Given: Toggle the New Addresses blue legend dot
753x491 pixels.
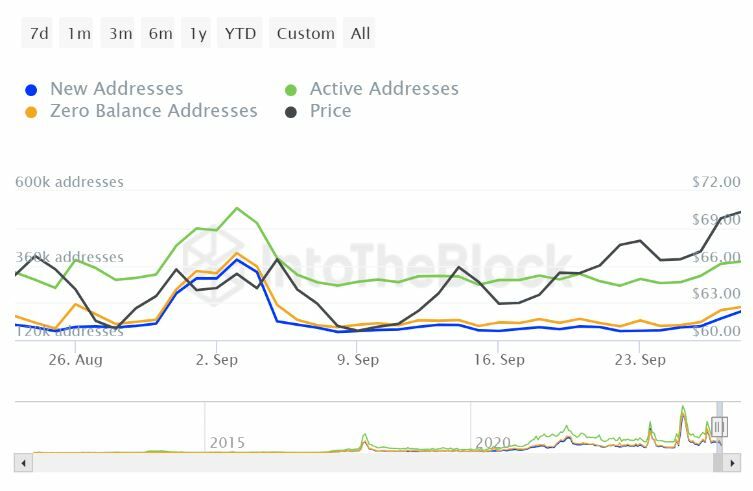Looking at the screenshot, I should point(31,90).
